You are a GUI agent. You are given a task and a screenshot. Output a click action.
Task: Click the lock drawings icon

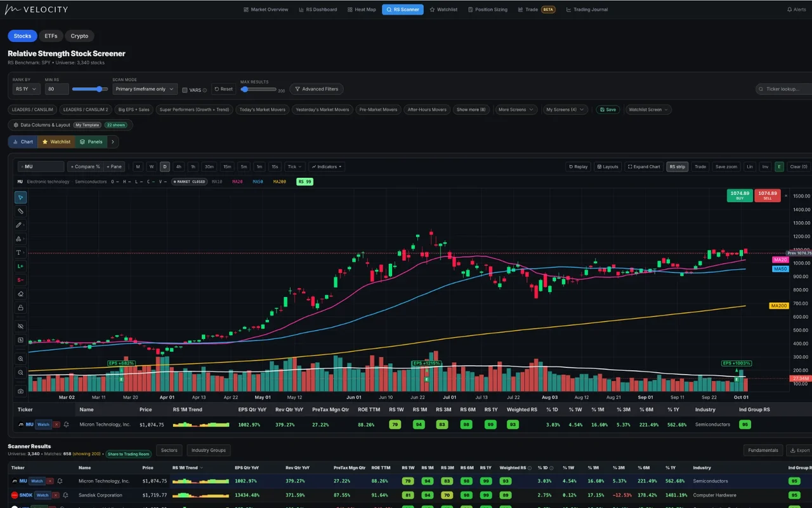[x=20, y=307]
